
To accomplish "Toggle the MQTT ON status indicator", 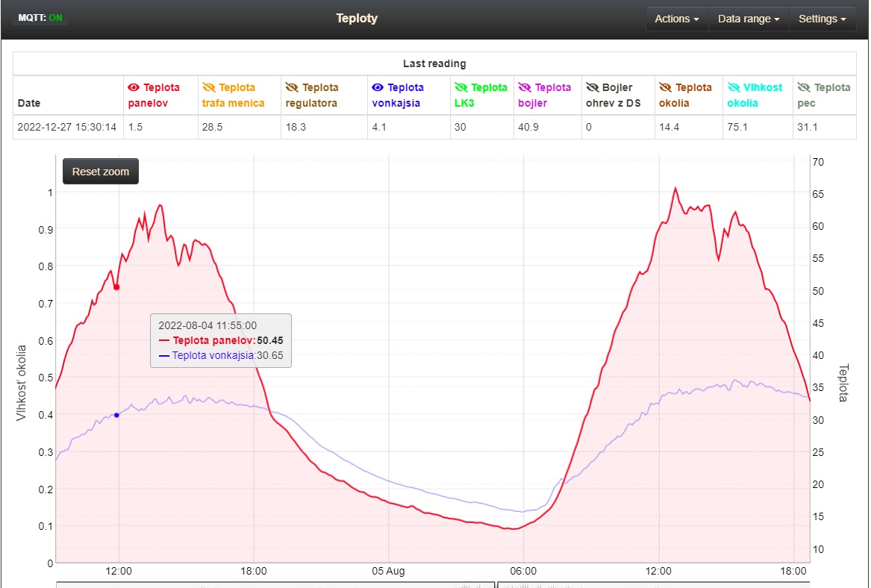I will click(x=40, y=18).
